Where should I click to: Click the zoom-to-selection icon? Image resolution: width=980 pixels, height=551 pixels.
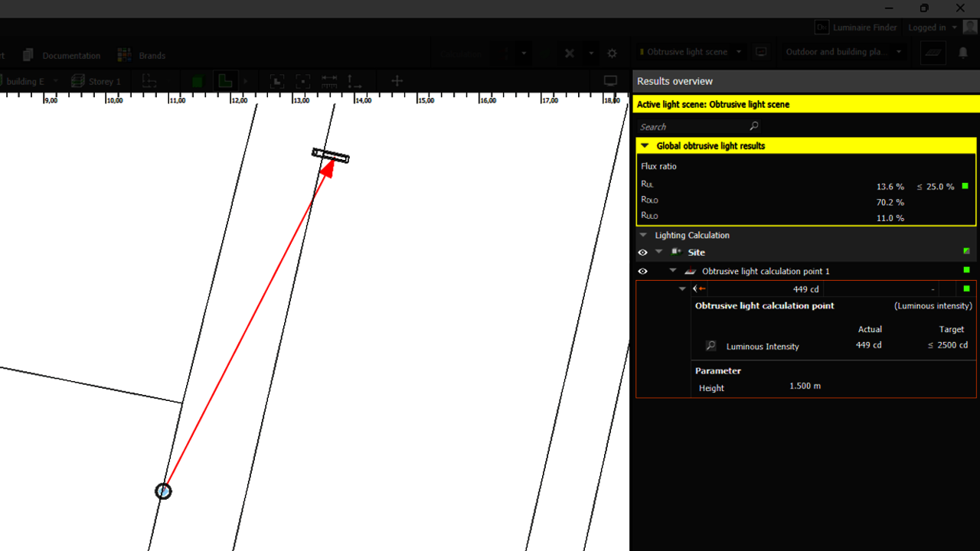pyautogui.click(x=303, y=81)
